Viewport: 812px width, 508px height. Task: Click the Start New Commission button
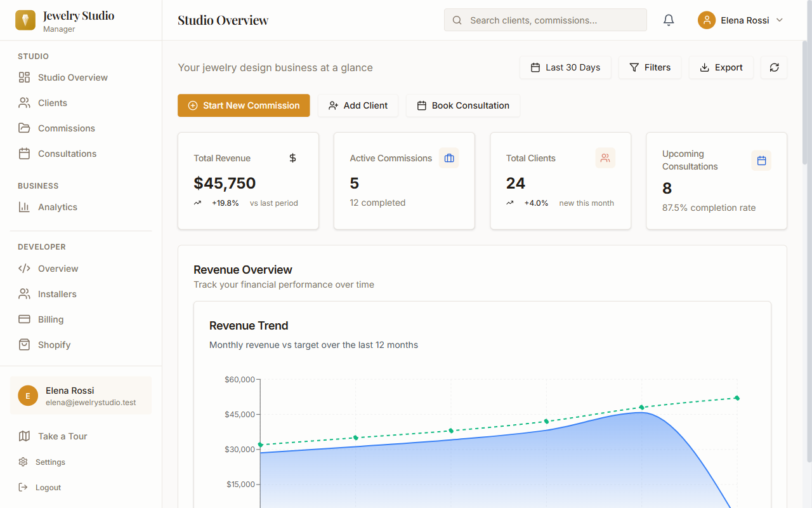(x=244, y=105)
